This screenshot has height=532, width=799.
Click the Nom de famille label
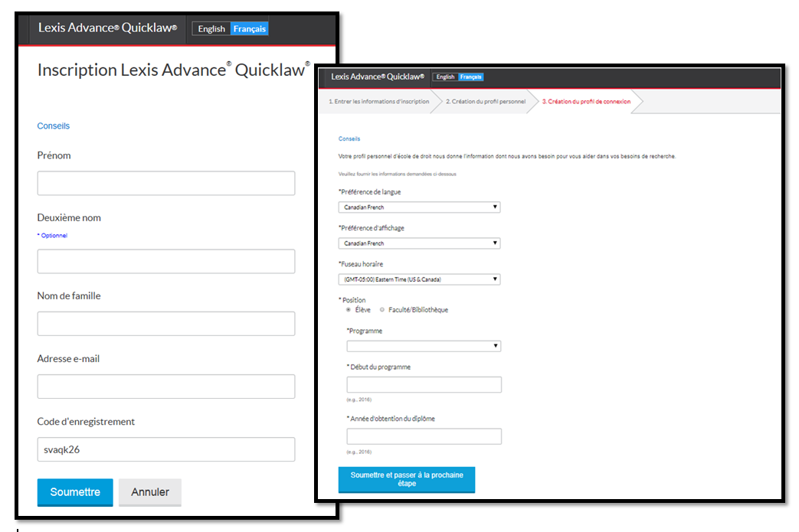click(69, 295)
